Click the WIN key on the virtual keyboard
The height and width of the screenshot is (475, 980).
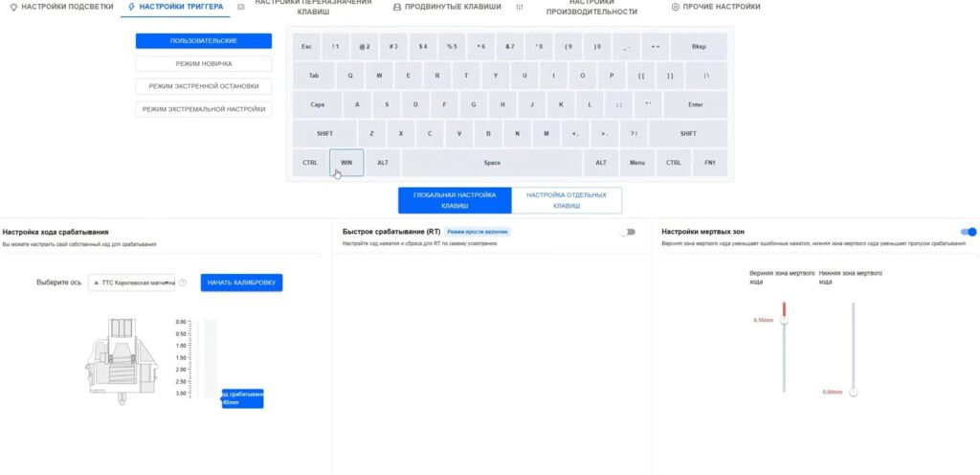(x=346, y=163)
